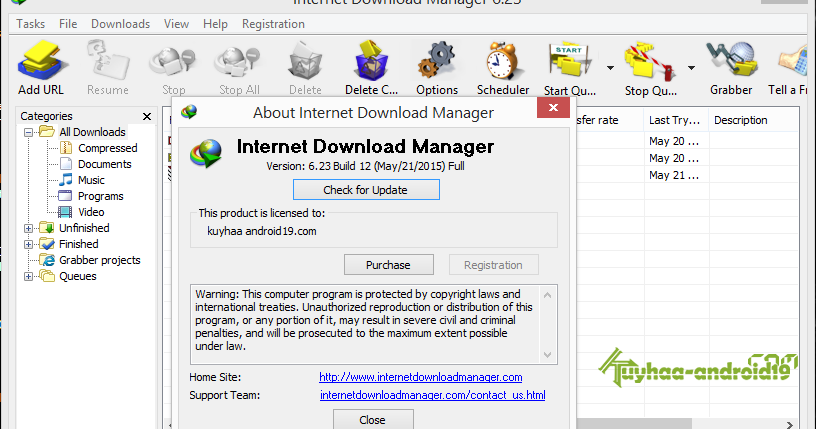Click the IDM logo in the About dialog
Viewport: 816px width, 429px height.
206,154
